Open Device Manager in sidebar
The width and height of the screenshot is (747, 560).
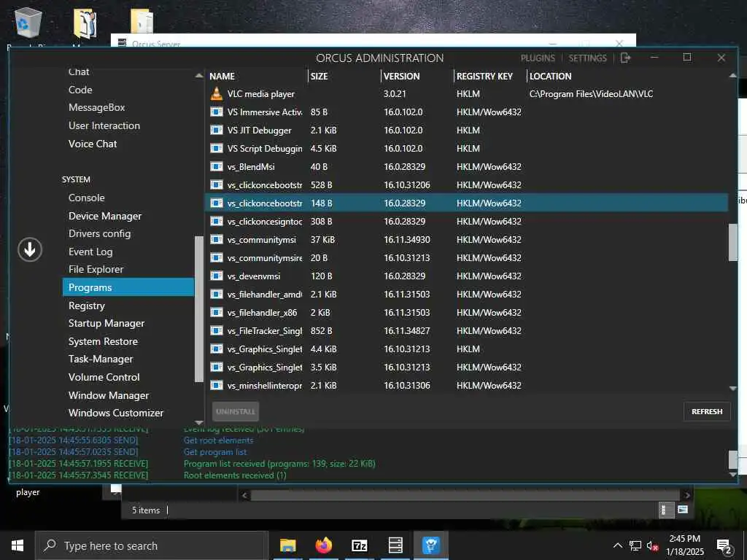(x=105, y=216)
